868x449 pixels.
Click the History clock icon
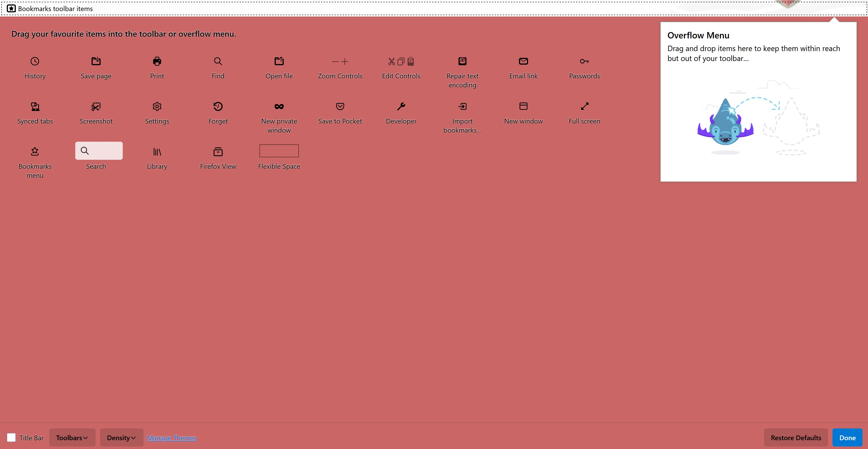point(35,61)
